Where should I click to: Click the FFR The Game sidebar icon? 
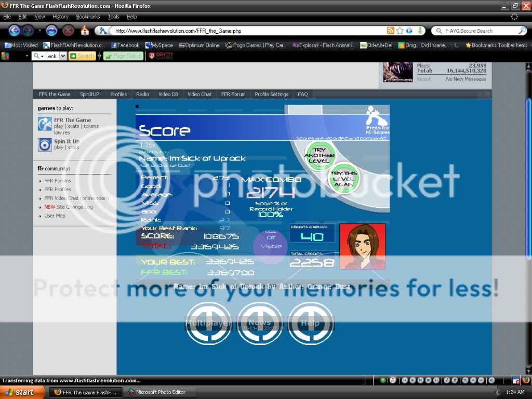point(45,124)
